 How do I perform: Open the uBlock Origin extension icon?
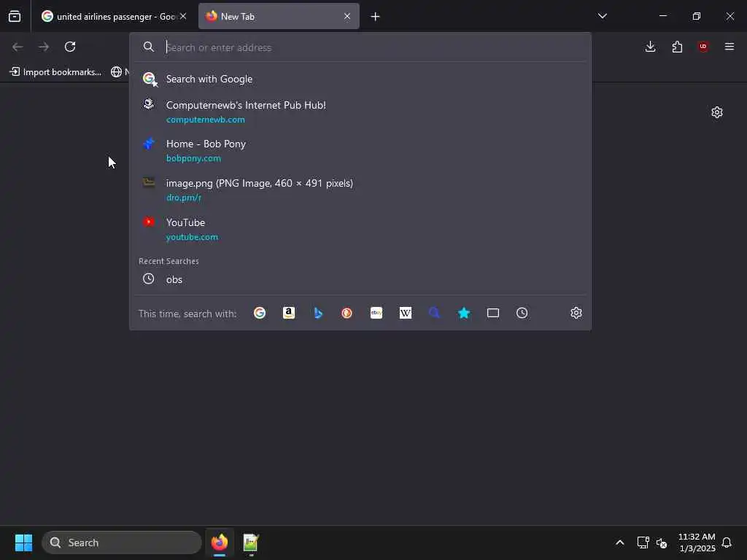(703, 47)
